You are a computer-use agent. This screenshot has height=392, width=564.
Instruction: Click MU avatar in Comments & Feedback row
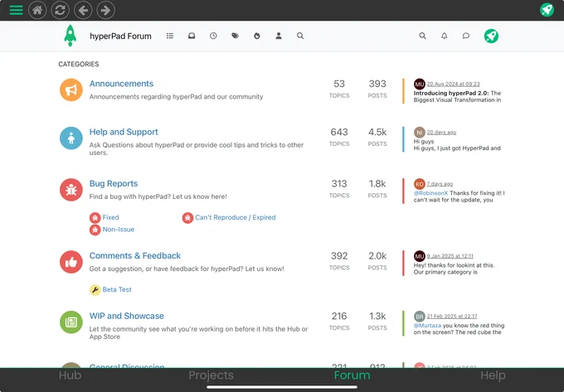click(420, 256)
